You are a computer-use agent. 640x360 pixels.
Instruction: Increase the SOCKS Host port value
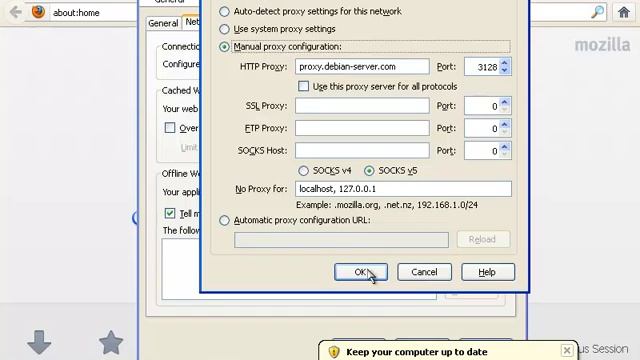click(504, 147)
